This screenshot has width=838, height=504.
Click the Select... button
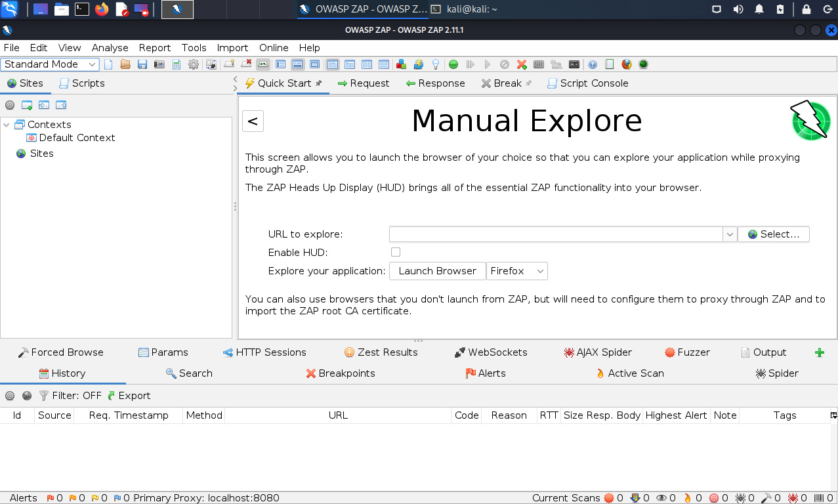pyautogui.click(x=773, y=234)
